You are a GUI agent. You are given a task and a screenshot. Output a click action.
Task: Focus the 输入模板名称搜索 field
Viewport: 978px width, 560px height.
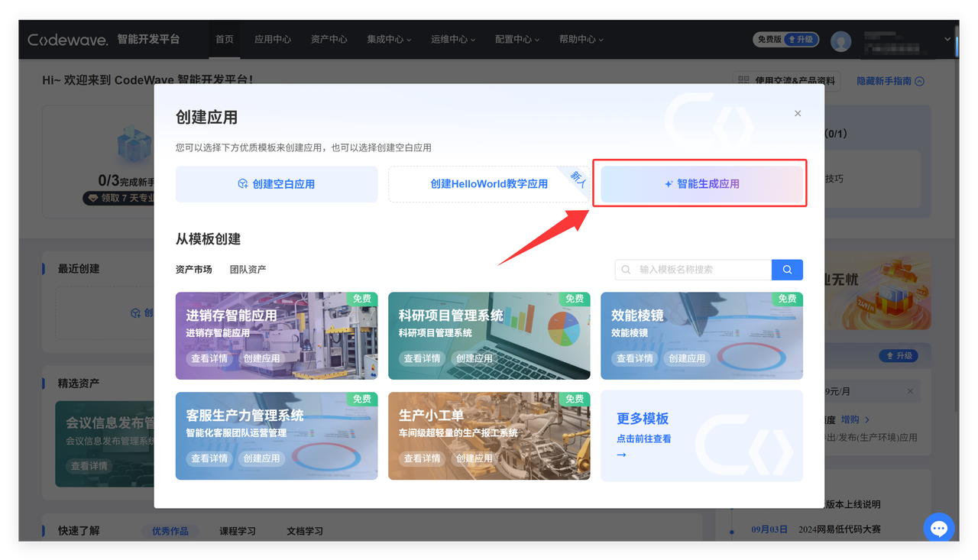[x=693, y=270]
